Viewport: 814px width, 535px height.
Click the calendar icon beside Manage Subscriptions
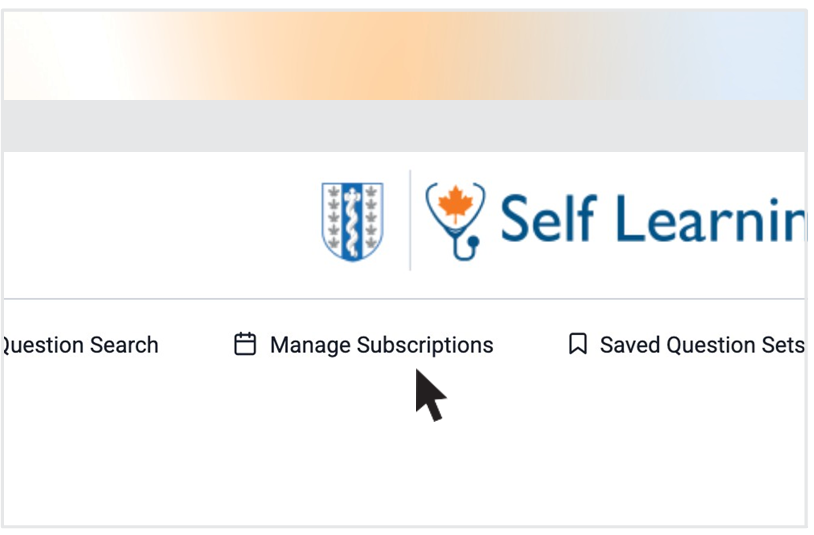[245, 345]
